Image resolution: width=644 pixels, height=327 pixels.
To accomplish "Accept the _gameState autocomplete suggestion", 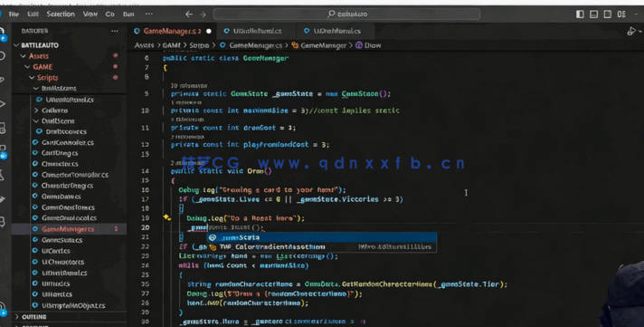I will (322, 237).
